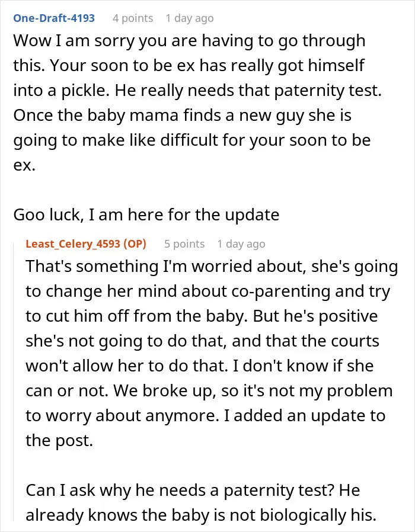Open Least_Celery_4593's user profile

(73, 243)
